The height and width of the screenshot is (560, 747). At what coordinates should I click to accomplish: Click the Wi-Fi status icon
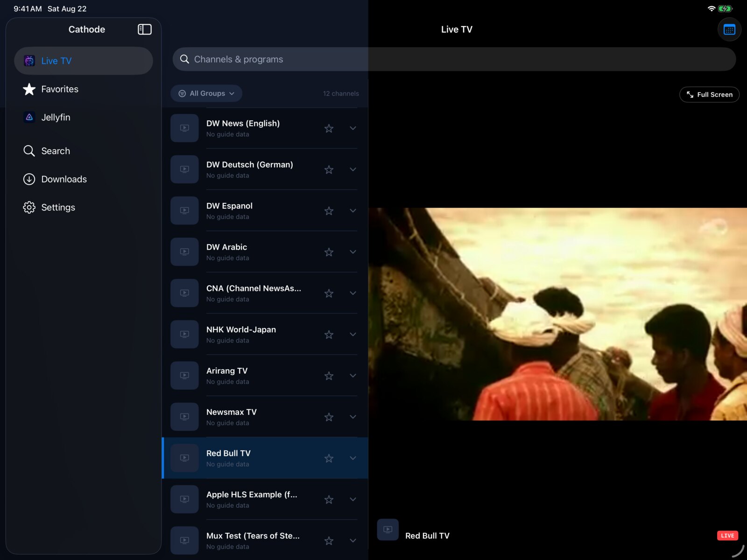coord(711,8)
